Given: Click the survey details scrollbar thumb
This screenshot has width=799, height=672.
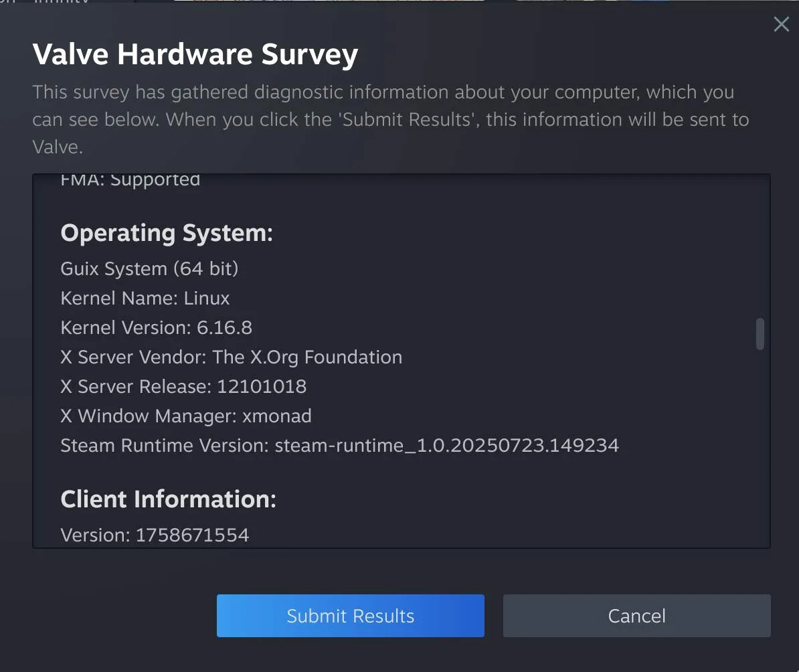Looking at the screenshot, I should [x=760, y=333].
